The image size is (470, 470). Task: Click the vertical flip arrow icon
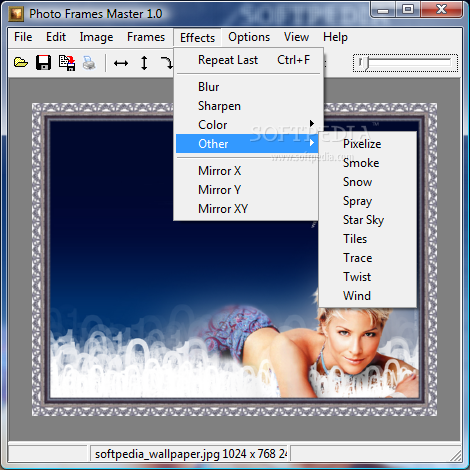click(144, 63)
